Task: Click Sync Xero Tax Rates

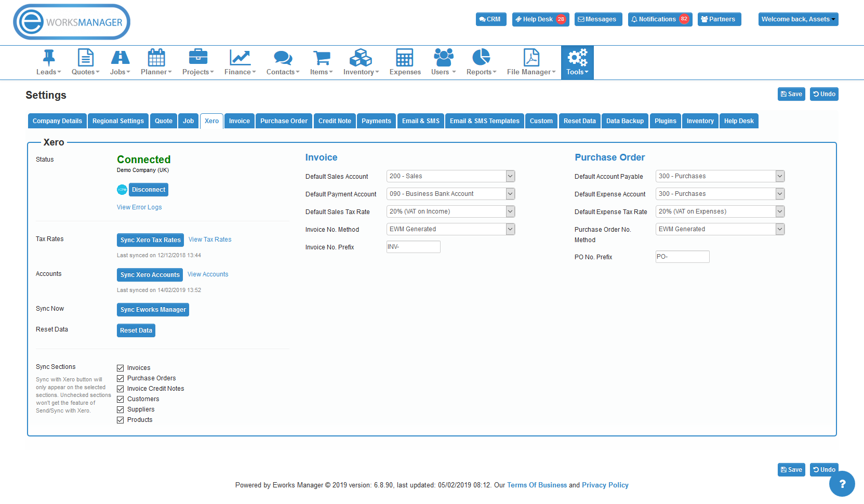Action: [150, 240]
